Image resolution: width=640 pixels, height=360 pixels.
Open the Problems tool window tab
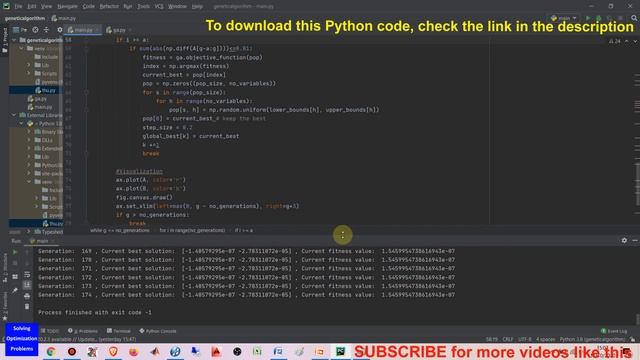click(x=83, y=331)
